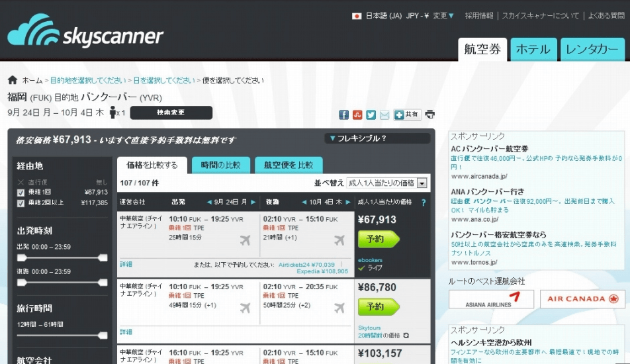Click the ホーム breadcrumb link
630x364 pixels.
pyautogui.click(x=32, y=80)
